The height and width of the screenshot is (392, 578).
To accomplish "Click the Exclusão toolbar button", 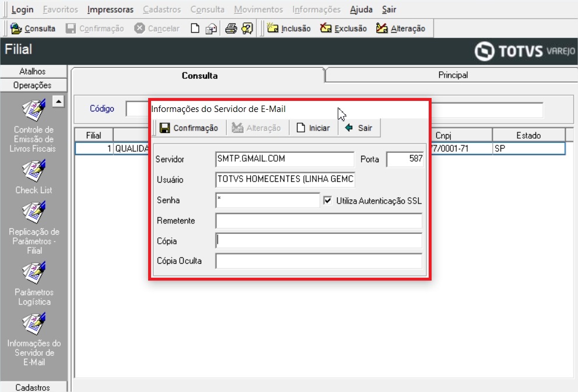I will 343,29.
